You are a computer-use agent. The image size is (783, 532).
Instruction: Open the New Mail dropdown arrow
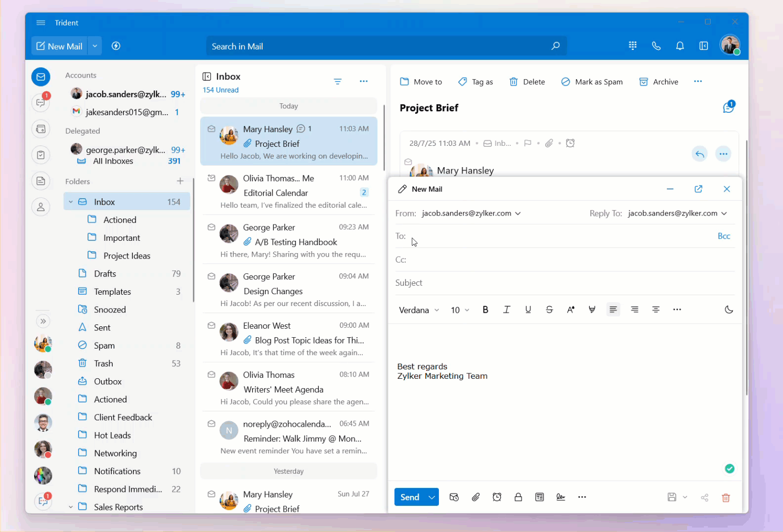[x=94, y=46]
